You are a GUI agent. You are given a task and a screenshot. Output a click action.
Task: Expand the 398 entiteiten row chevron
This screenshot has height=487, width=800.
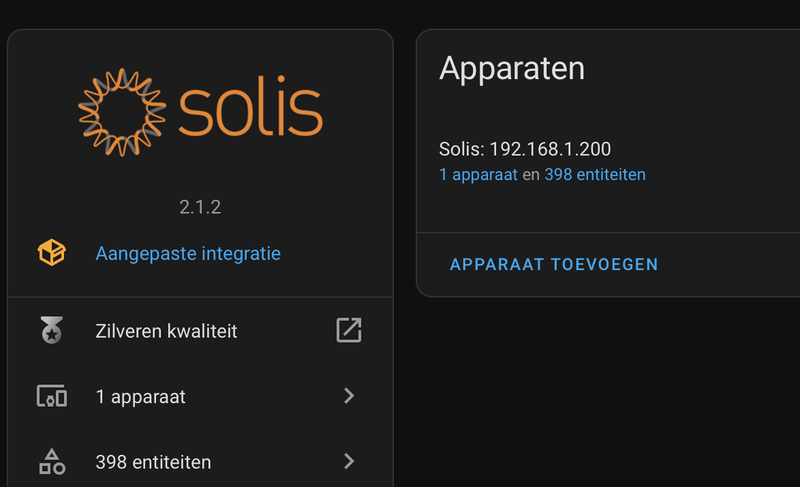(x=349, y=461)
